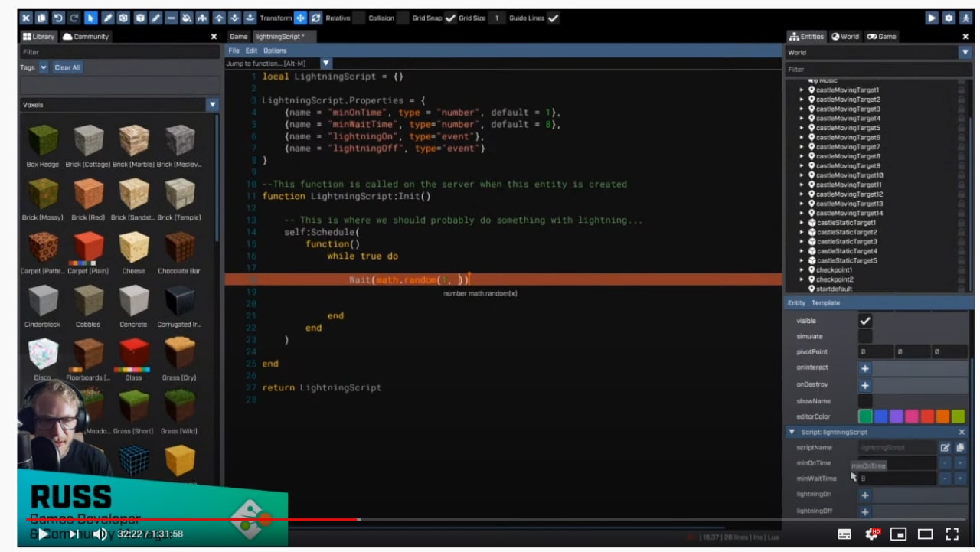Click the library Filter input field

click(x=119, y=52)
